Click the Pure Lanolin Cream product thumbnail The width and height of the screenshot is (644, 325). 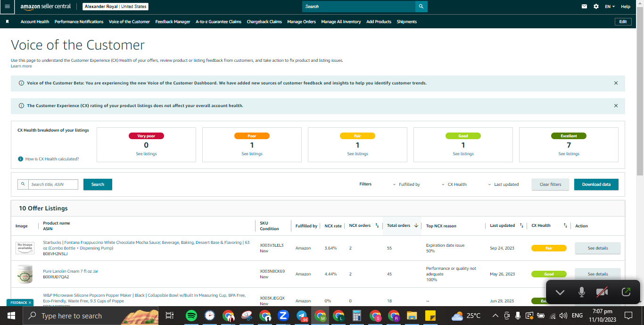[x=25, y=274]
